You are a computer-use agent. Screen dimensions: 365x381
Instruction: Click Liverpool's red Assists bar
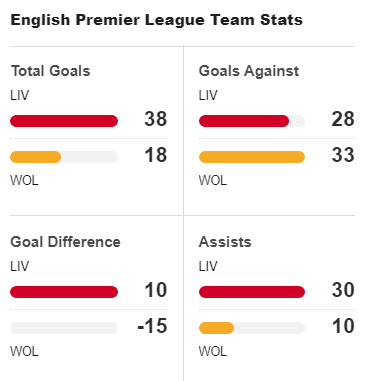(252, 292)
